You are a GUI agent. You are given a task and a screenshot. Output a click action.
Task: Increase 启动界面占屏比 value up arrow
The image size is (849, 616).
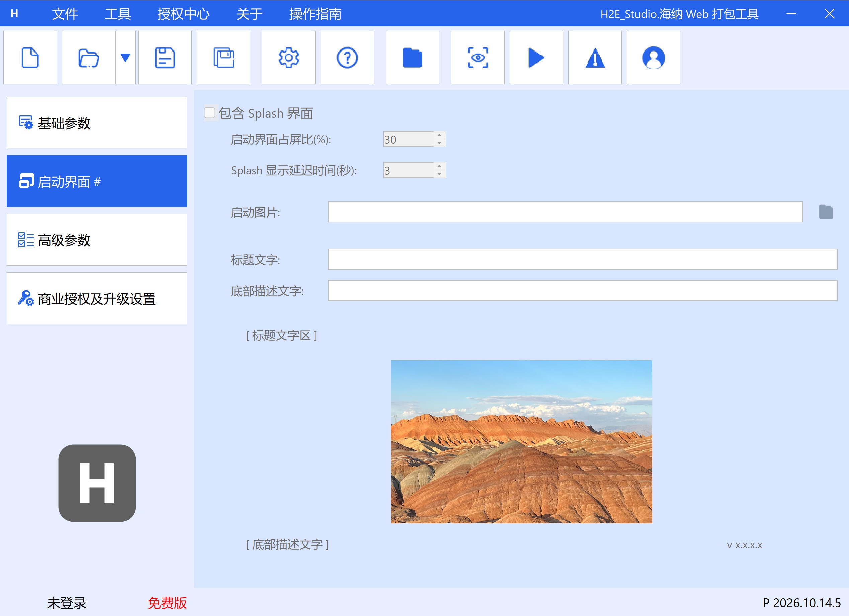pyautogui.click(x=439, y=135)
